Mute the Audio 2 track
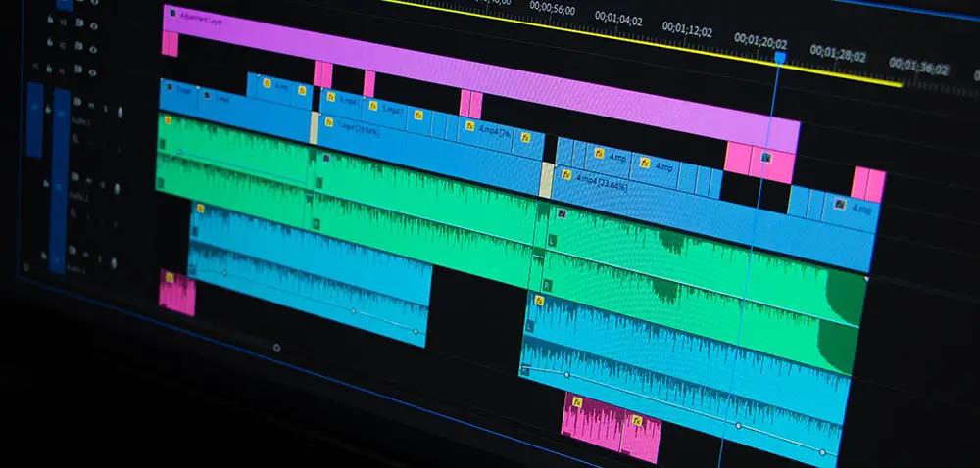This screenshot has width=980, height=468. pyautogui.click(x=89, y=180)
